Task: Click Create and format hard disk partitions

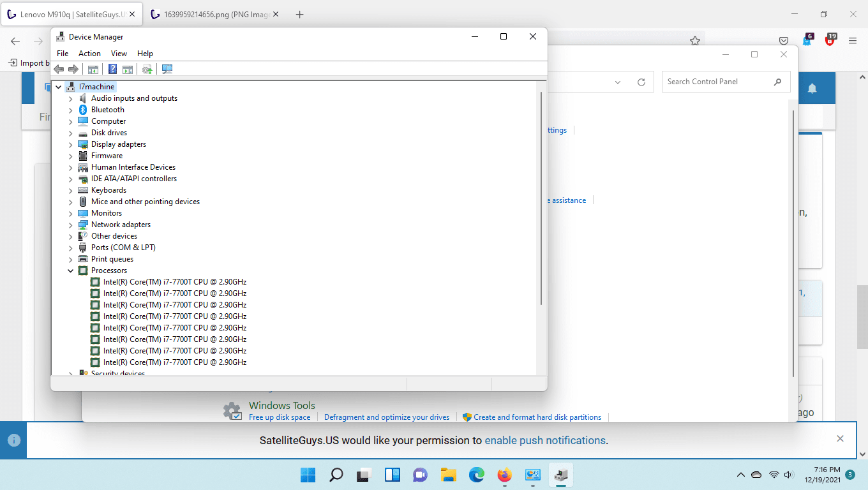Action: pos(537,417)
